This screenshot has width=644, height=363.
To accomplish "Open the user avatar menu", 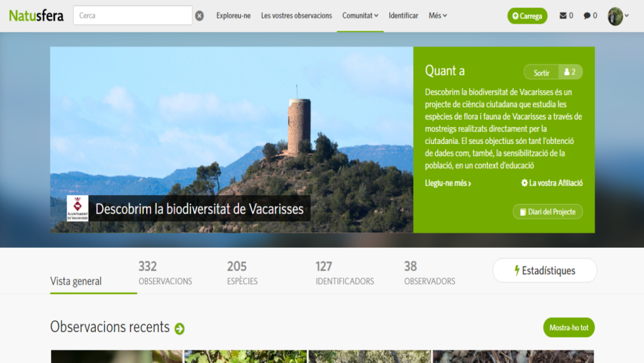I will 618,16.
